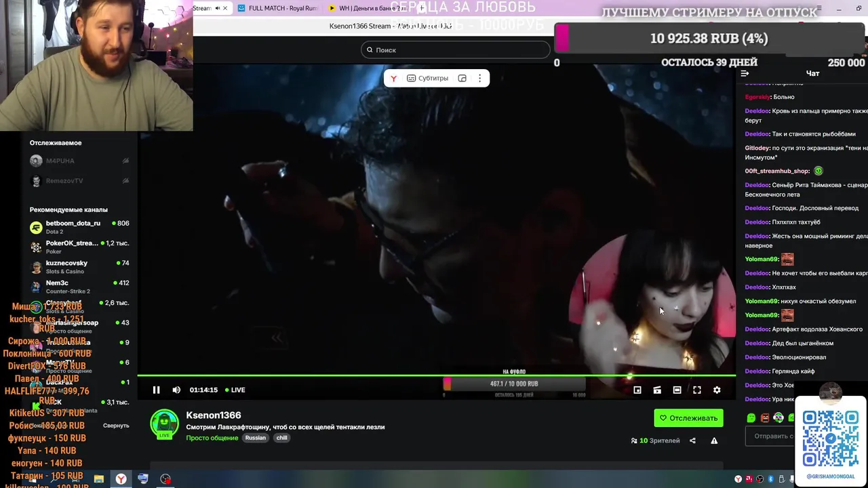Open the PokerOK_stream recommended channel
The width and height of the screenshot is (868, 488).
point(80,247)
